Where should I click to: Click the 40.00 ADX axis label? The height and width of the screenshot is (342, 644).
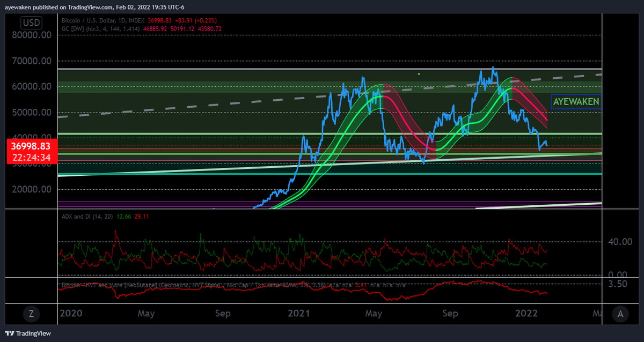pos(621,241)
